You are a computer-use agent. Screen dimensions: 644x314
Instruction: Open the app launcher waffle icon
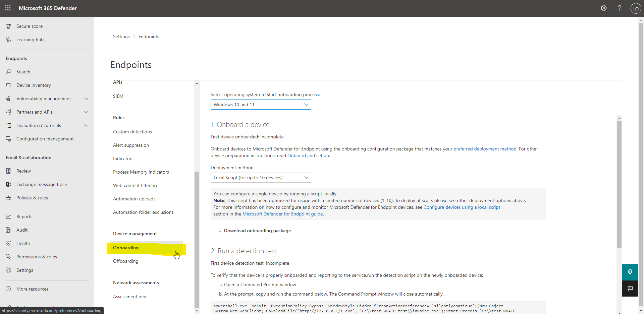(8, 8)
